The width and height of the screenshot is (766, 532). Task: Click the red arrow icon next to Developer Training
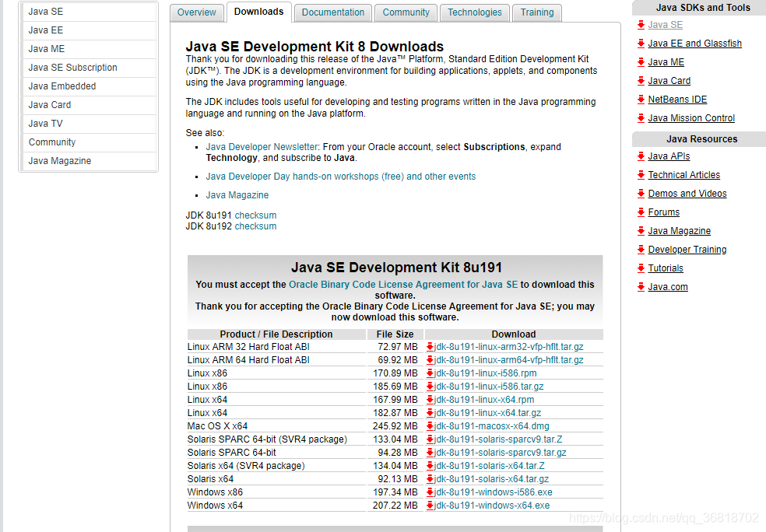click(x=641, y=250)
